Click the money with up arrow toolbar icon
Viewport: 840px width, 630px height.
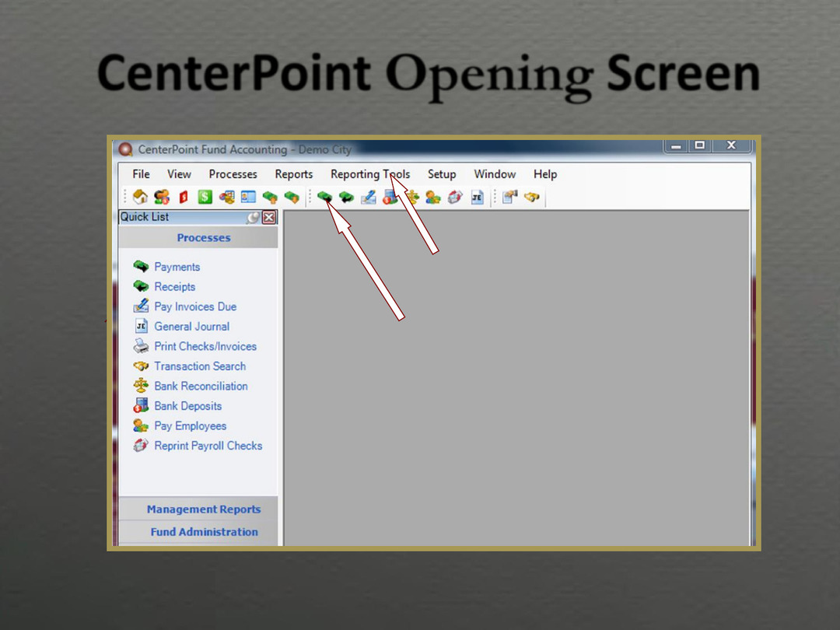pyautogui.click(x=269, y=197)
